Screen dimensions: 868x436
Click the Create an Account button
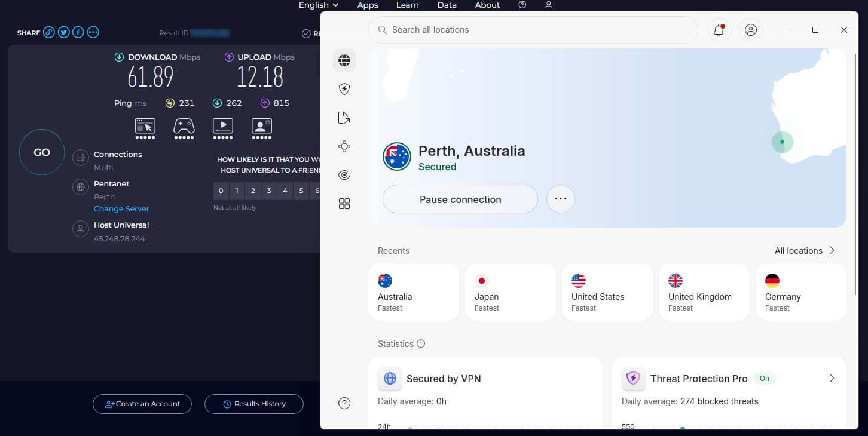click(x=142, y=404)
